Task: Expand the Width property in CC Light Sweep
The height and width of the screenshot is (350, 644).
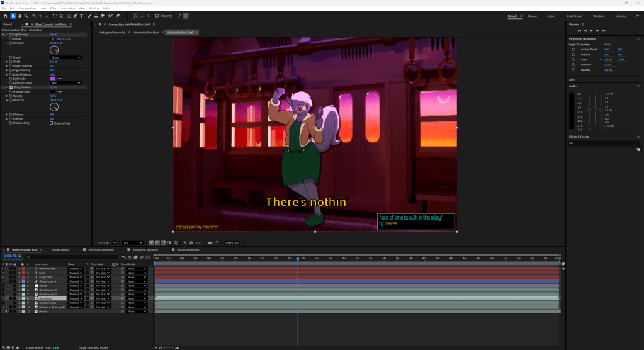Action: click(6, 62)
